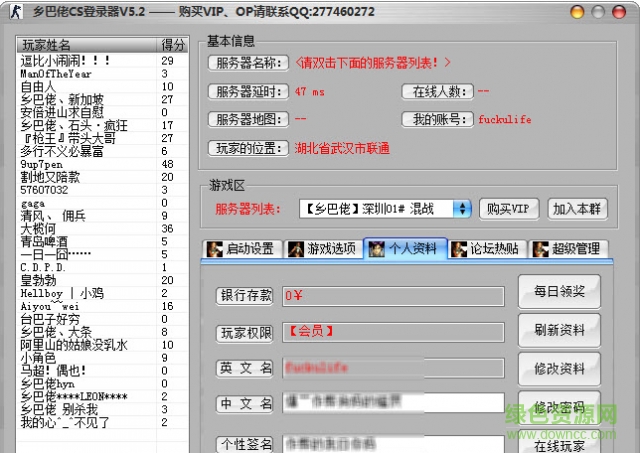Click the 在线人数 label button
640x453 pixels.
(x=438, y=91)
